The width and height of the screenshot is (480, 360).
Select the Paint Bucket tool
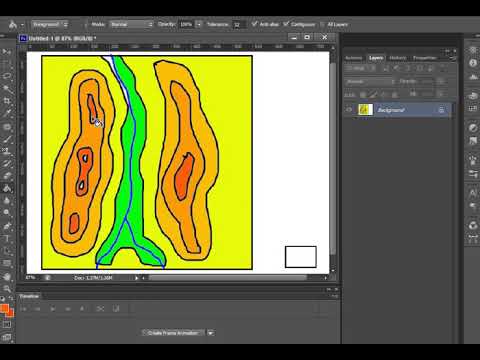7,188
